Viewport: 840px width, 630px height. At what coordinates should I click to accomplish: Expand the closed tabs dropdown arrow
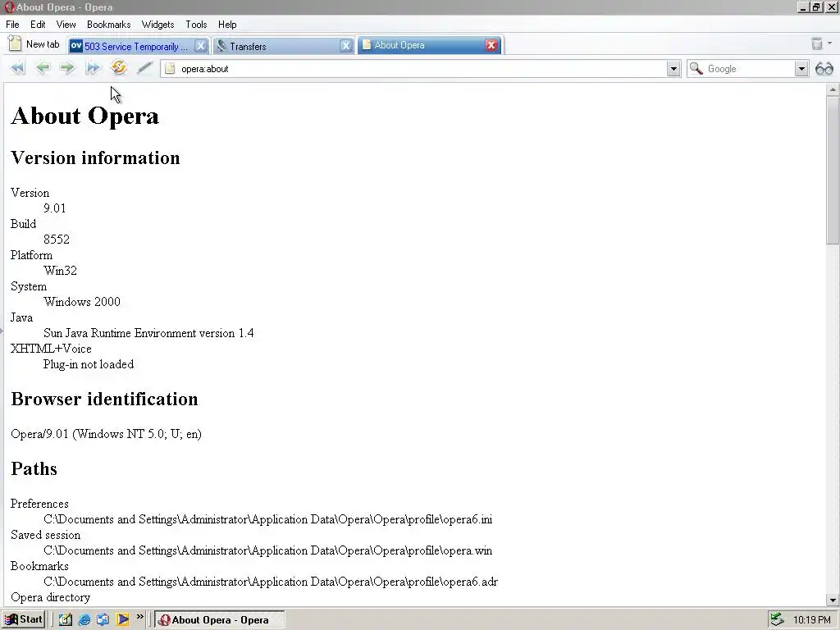click(830, 44)
